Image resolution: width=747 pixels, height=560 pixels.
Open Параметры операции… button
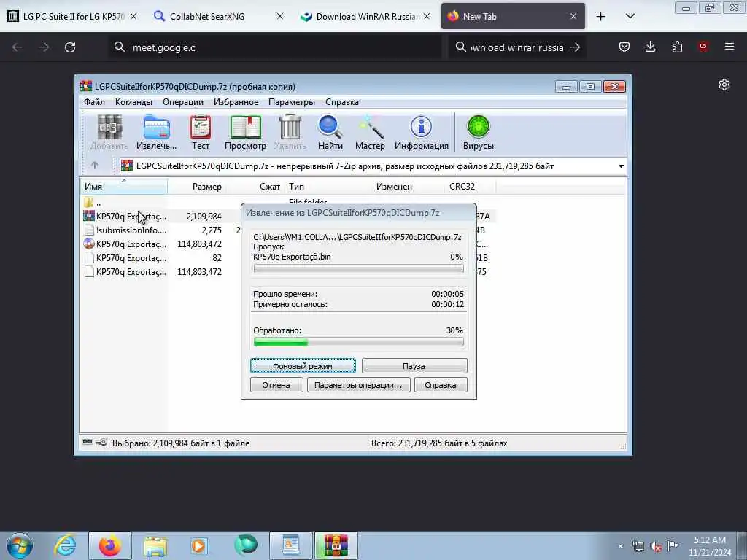[x=358, y=385]
